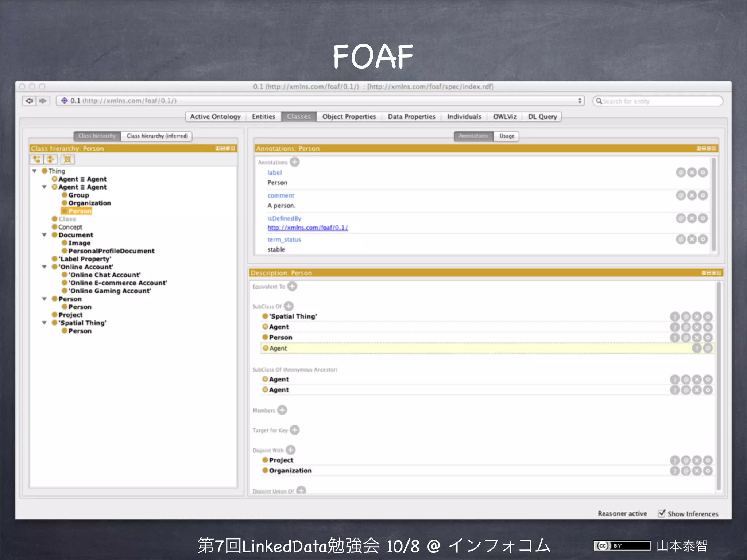Delete selected class icon in hierarchy toolbar
Screen dimensions: 747x560
(x=67, y=159)
